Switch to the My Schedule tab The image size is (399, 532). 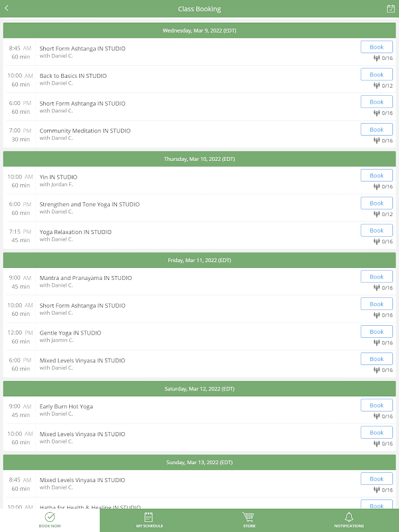[150, 521]
